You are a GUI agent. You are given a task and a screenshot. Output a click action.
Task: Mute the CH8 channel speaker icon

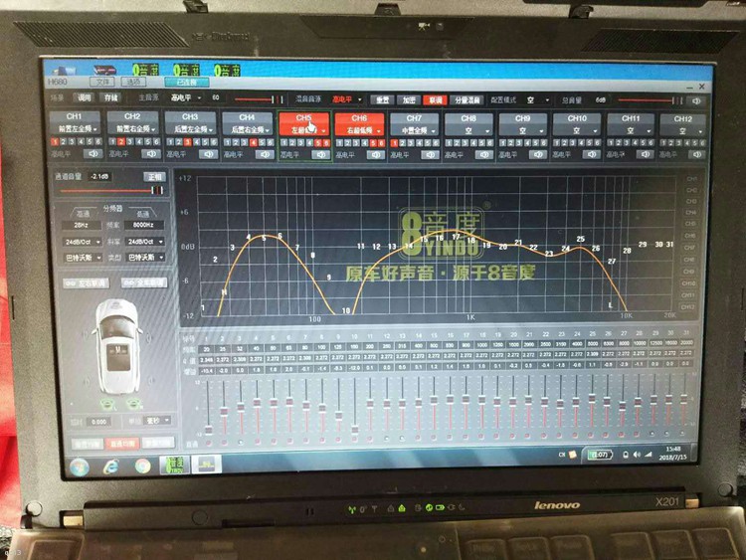[483, 154]
